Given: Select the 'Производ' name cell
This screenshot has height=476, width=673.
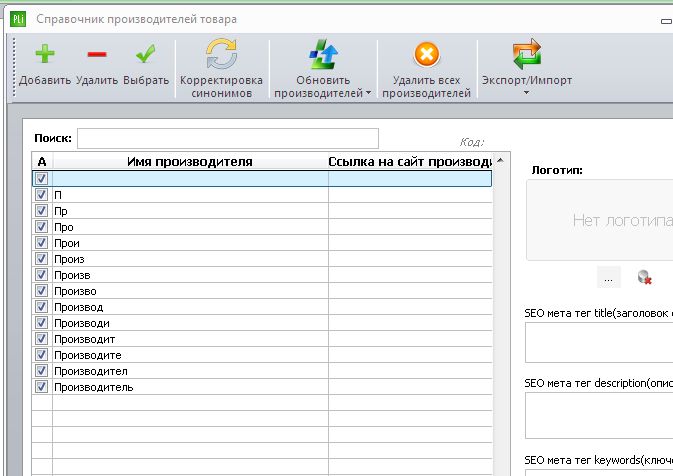Looking at the screenshot, I should click(190, 306).
